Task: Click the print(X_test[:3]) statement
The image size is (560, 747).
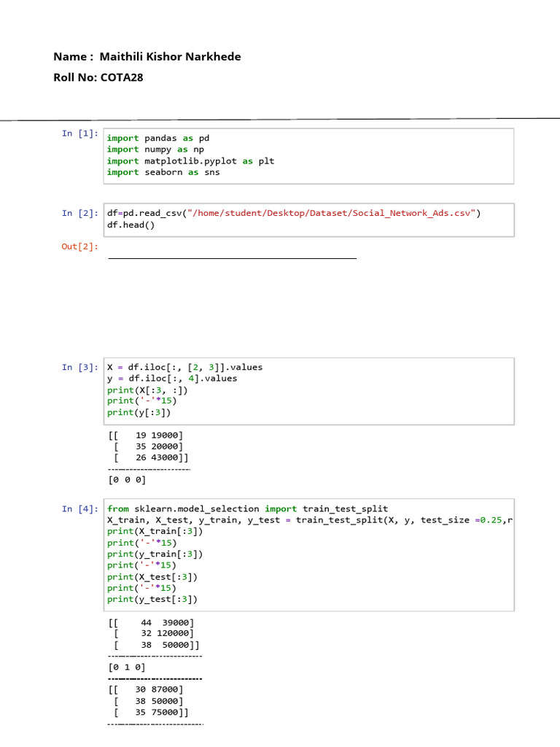Action: (152, 577)
